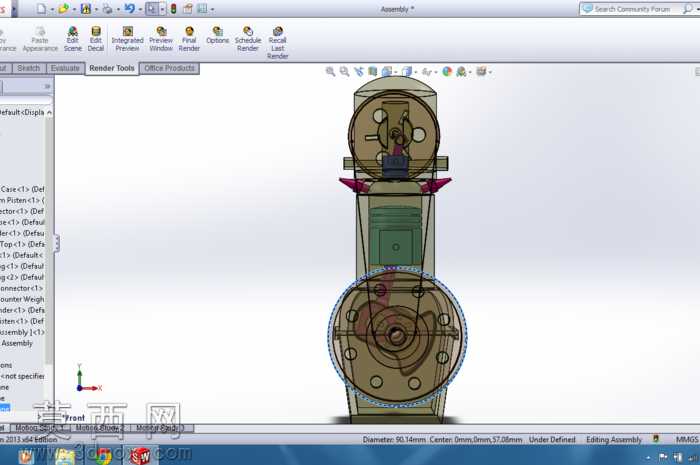
Task: Click the Print icon
Action: (108, 8)
